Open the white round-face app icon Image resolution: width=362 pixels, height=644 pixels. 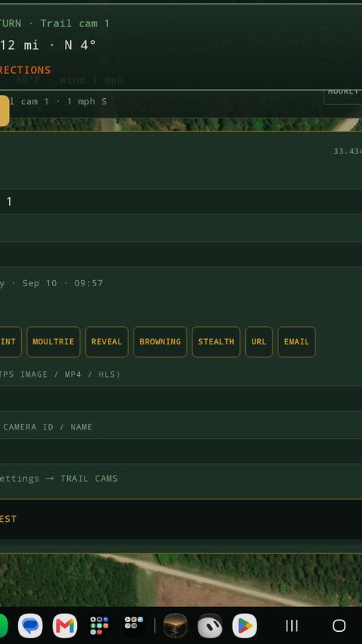(210, 626)
